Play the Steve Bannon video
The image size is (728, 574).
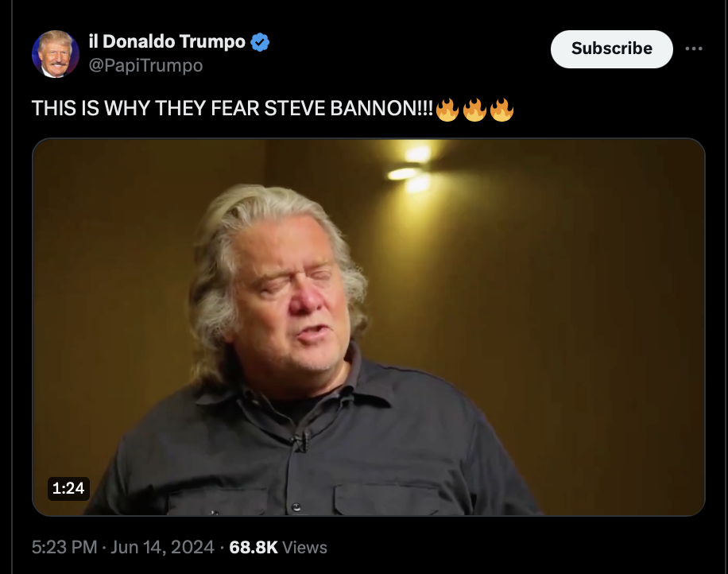pos(369,327)
